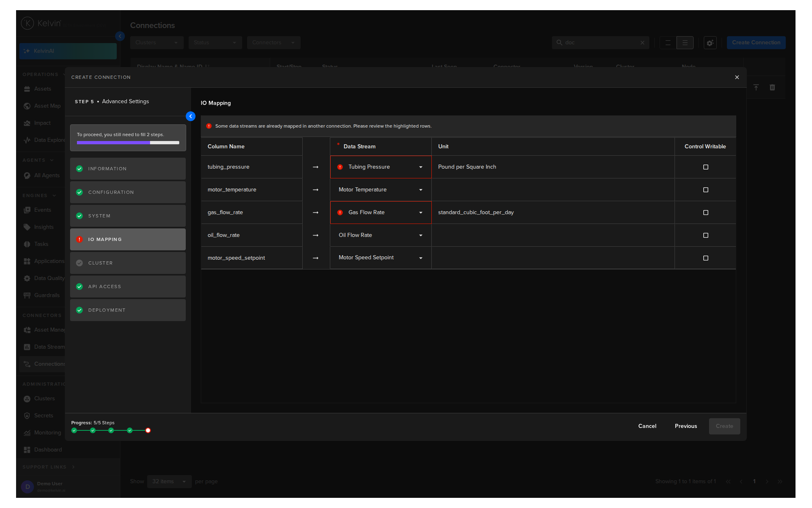Open the Monitoring chart icon
The width and height of the screenshot is (812, 508).
(27, 433)
